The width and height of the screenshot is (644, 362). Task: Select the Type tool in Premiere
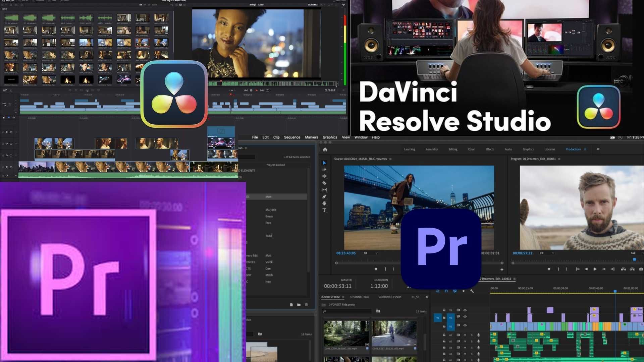coord(324,210)
